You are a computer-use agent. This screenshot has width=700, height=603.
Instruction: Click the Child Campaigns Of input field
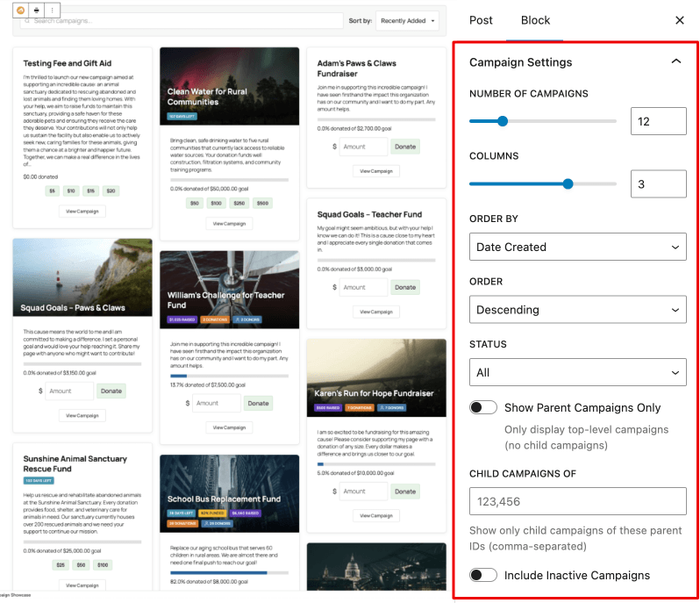577,502
